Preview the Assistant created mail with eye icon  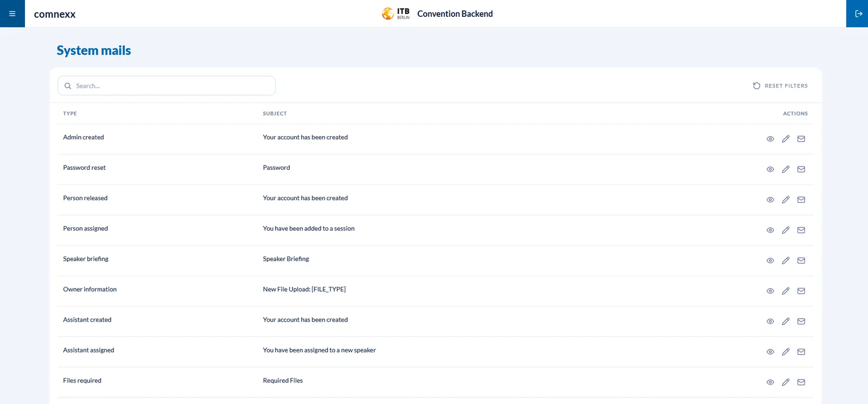[x=770, y=321]
